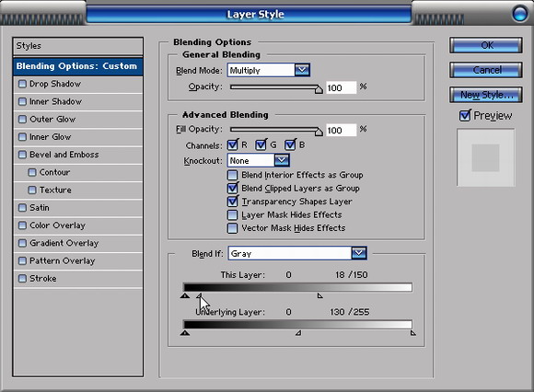Select Blending Options: Custom entry
Image resolution: width=534 pixels, height=392 pixels.
click(x=77, y=66)
